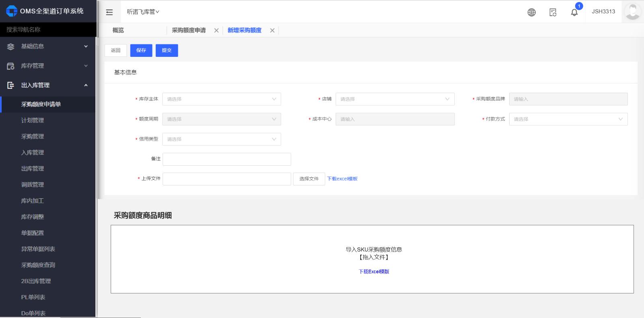644x318 pixels.
Task: Click the JSH3313 username
Action: click(x=603, y=12)
